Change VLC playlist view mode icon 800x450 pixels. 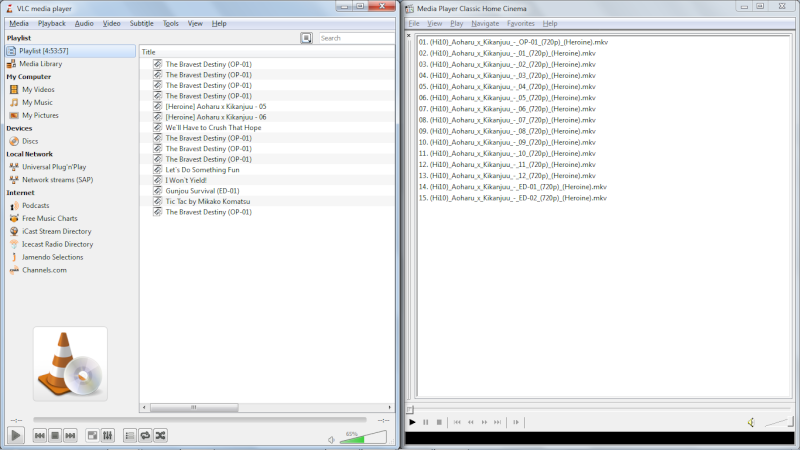306,38
